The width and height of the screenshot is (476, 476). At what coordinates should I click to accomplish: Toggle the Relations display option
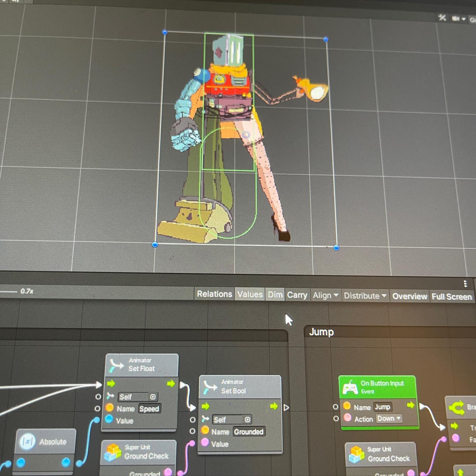[x=215, y=294]
